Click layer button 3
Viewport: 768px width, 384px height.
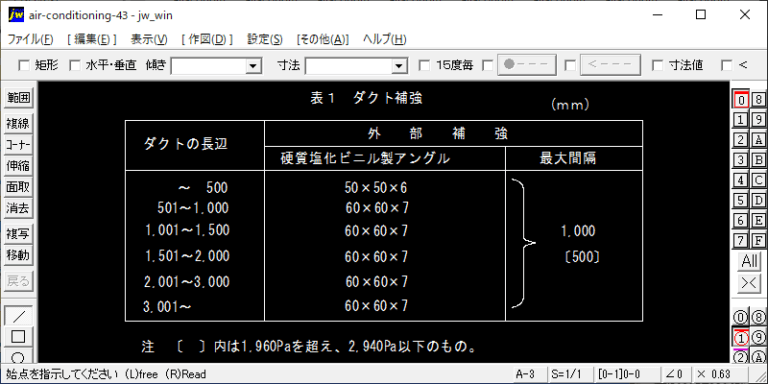point(741,160)
